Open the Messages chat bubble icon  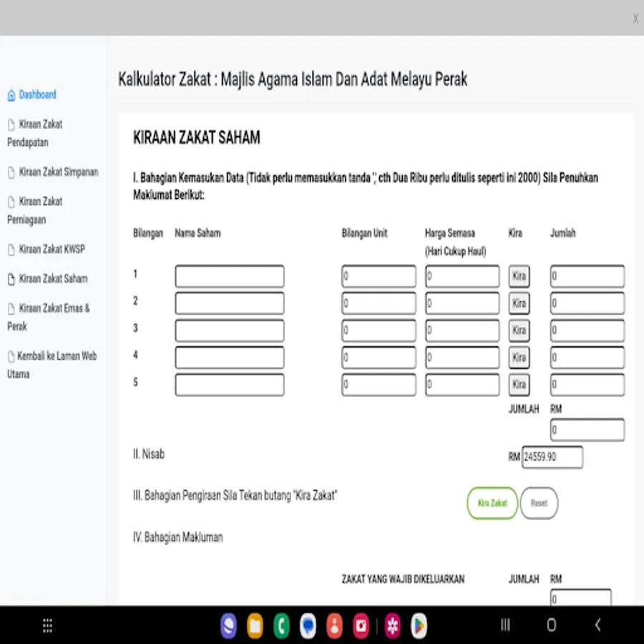(308, 625)
